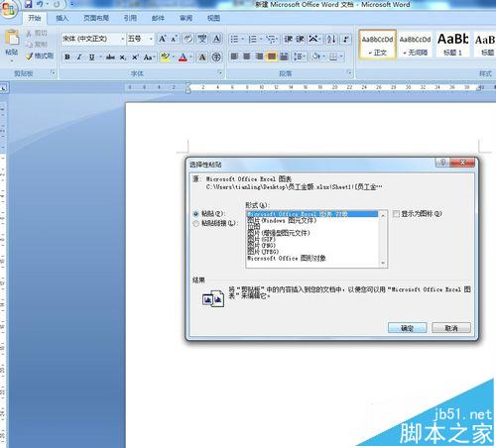The height and width of the screenshot is (448, 496).
Task: Open font color dropdown arrow
Action: 191,56
